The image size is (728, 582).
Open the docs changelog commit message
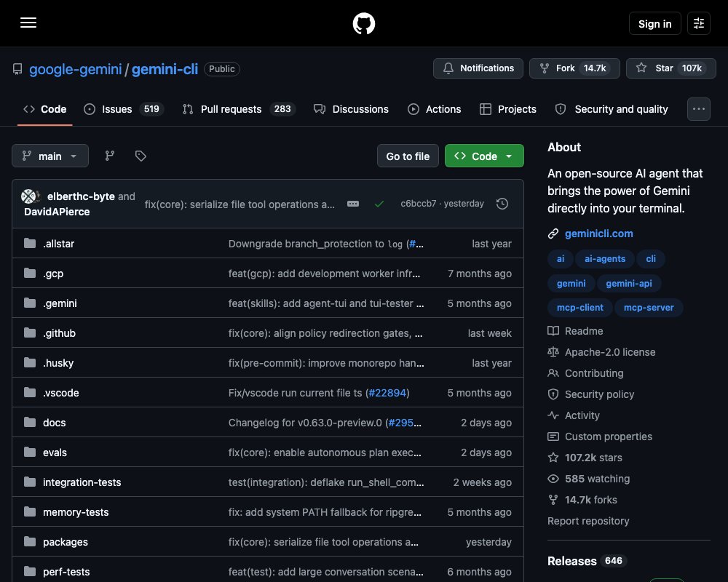click(x=306, y=423)
